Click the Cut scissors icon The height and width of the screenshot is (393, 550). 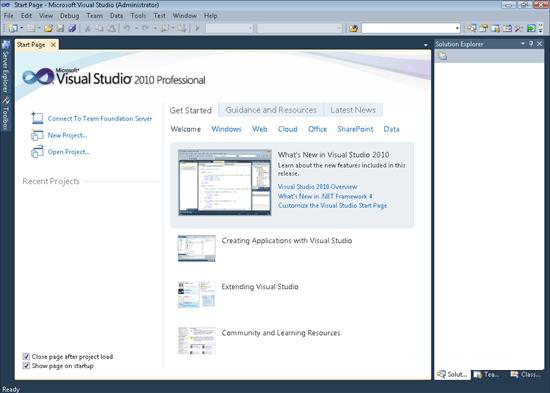pos(88,28)
